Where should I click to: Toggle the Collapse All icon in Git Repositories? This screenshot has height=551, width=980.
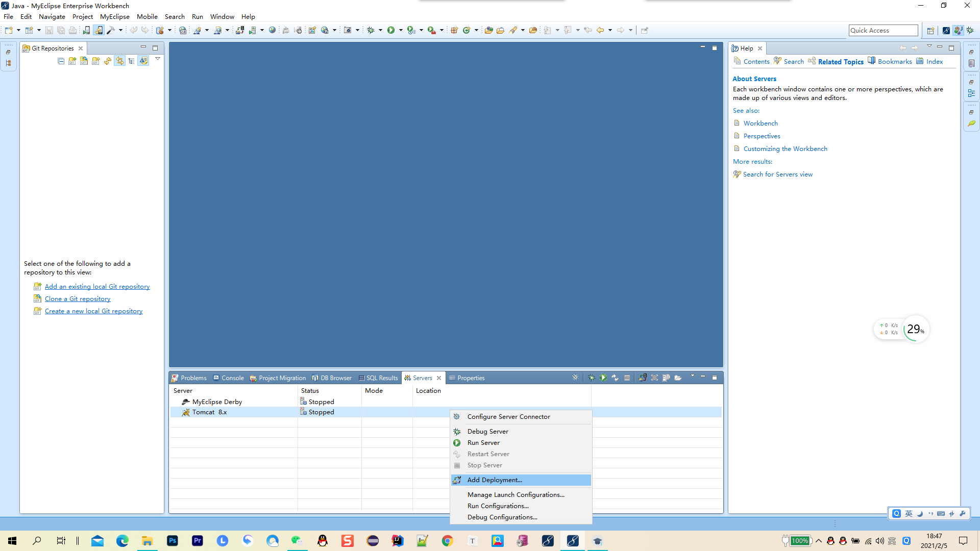(61, 61)
